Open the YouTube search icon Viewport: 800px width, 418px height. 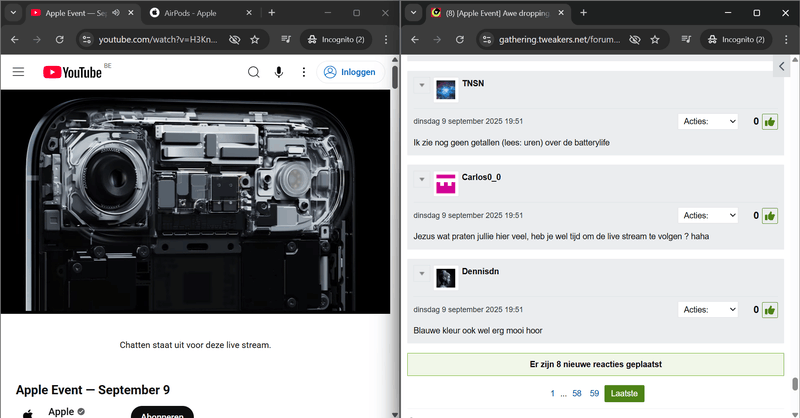tap(254, 72)
